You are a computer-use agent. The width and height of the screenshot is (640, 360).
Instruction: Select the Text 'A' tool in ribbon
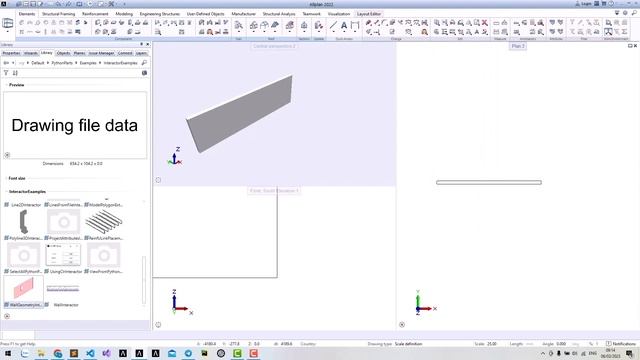coord(344,25)
